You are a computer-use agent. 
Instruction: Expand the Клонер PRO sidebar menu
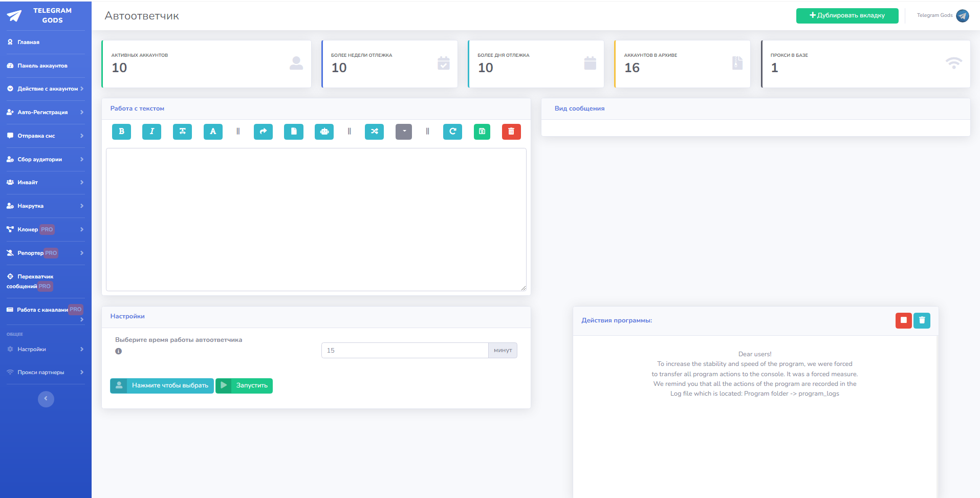tap(46, 230)
